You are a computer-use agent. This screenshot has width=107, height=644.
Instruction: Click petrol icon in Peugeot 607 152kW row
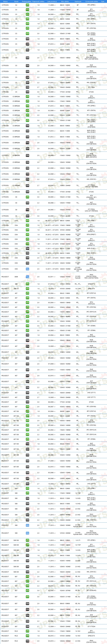coord(28,591)
